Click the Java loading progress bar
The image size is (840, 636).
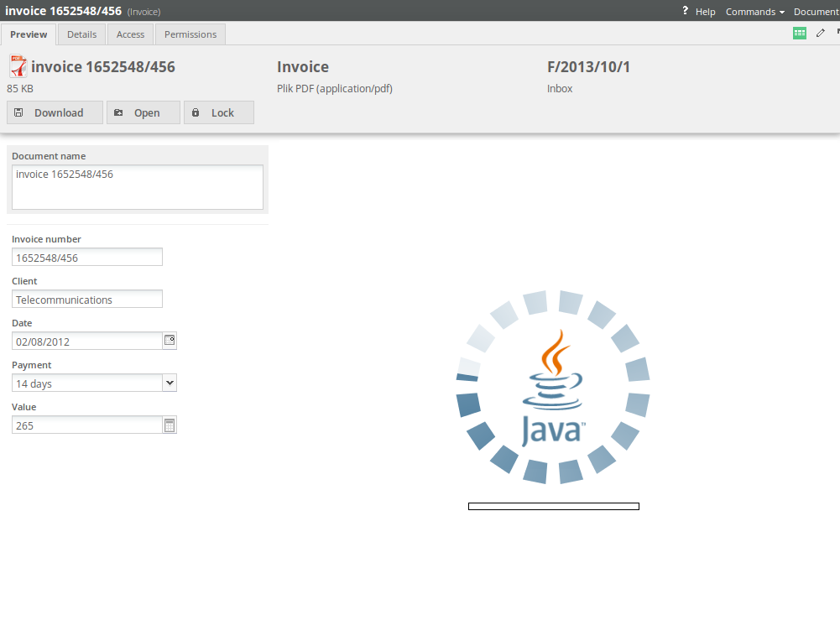pyautogui.click(x=553, y=506)
